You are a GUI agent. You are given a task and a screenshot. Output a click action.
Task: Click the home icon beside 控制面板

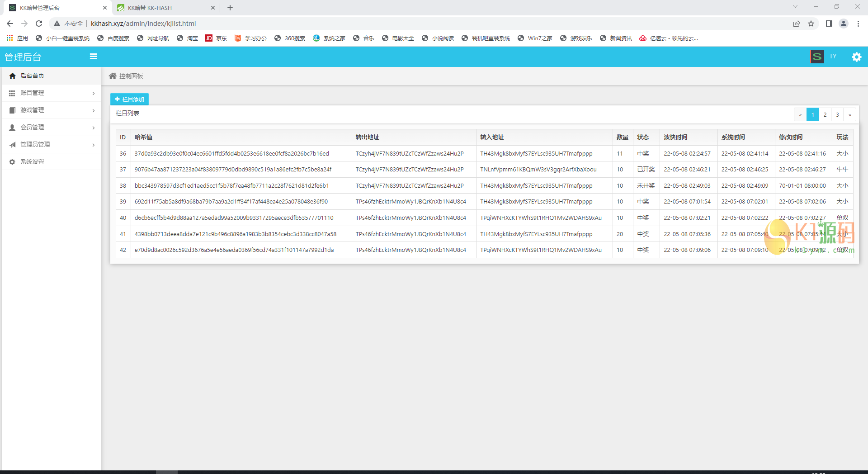(113, 76)
